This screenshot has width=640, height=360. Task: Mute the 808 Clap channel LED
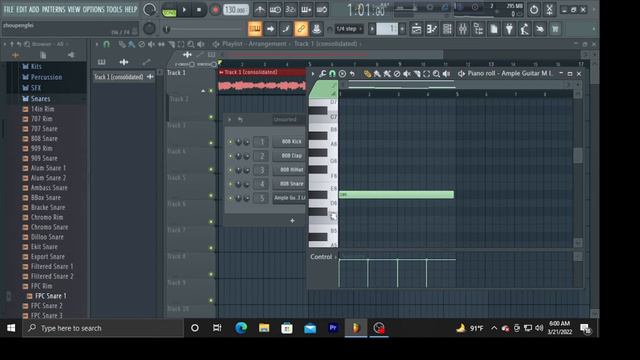tap(230, 156)
